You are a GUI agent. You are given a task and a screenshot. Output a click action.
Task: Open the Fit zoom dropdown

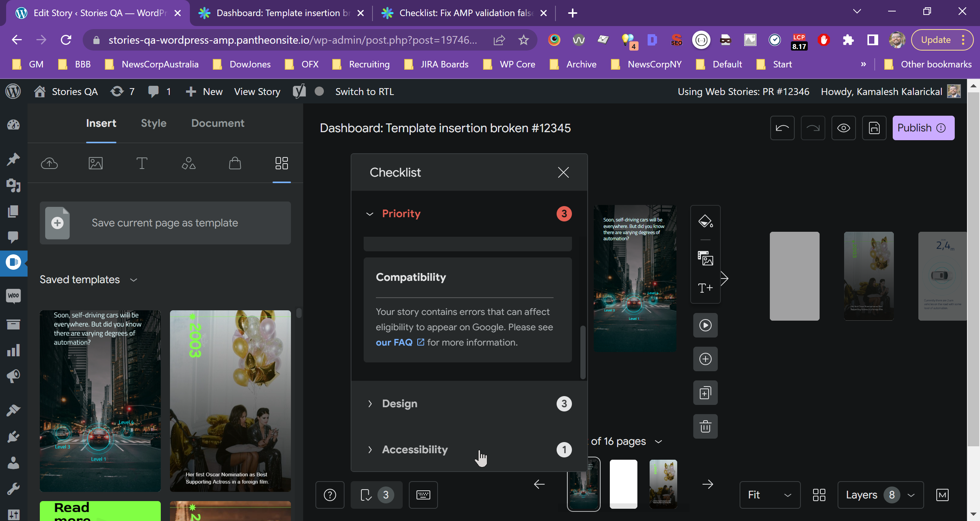[x=770, y=495]
